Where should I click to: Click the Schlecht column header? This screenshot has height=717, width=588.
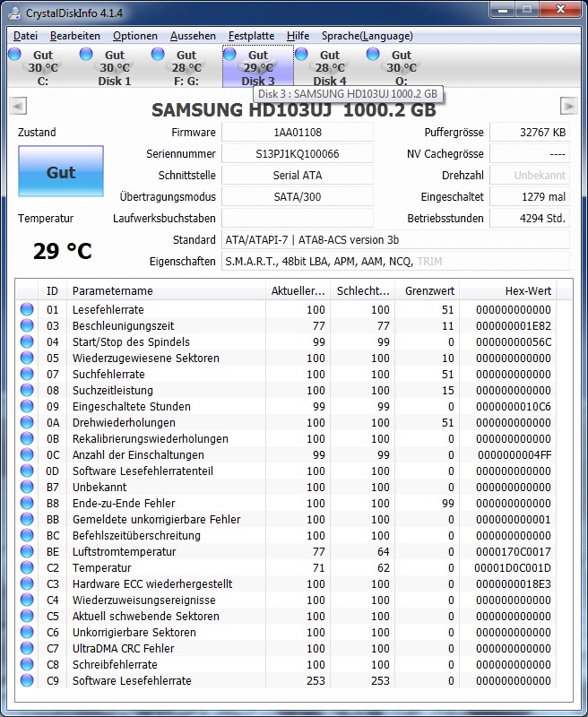pyautogui.click(x=363, y=290)
